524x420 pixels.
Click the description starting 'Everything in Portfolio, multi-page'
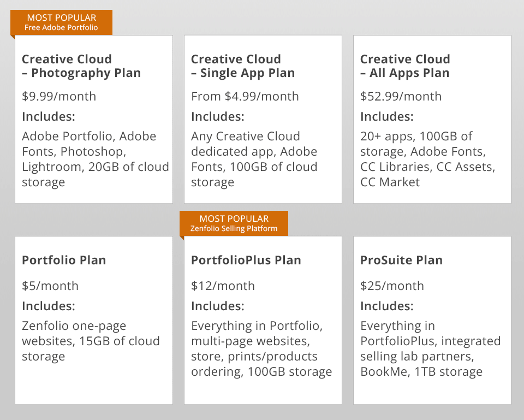pyautogui.click(x=261, y=349)
